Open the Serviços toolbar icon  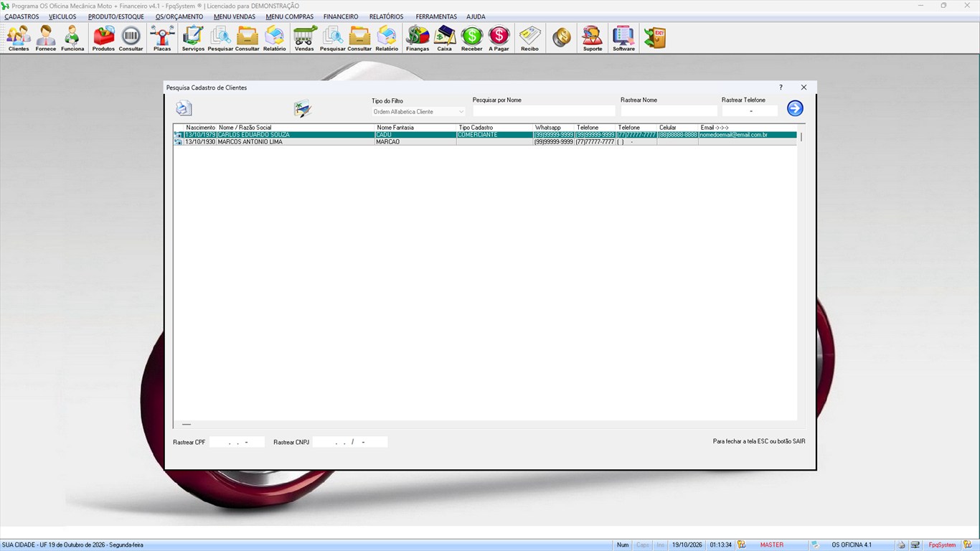tap(193, 39)
